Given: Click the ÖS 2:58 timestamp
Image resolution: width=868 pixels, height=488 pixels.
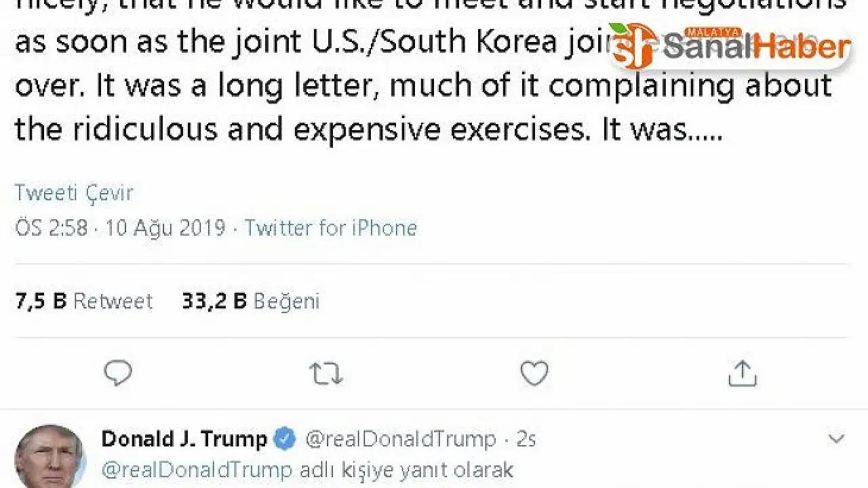Looking at the screenshot, I should [52, 227].
